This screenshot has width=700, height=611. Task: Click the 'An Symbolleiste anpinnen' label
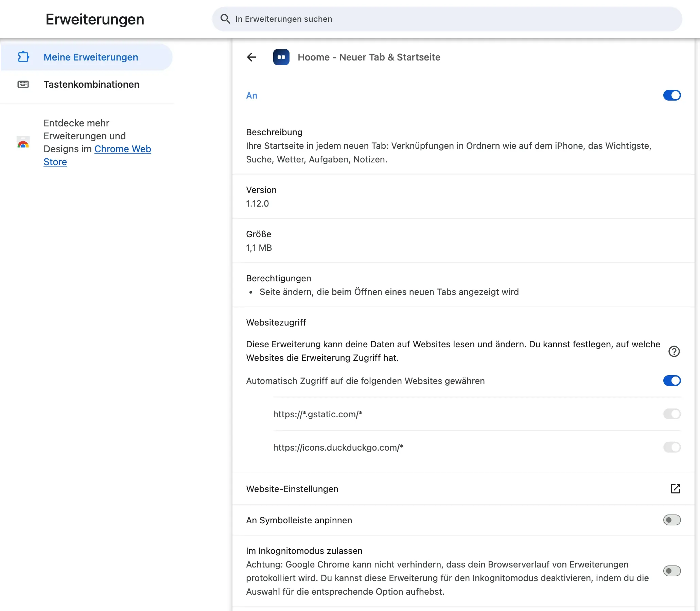(x=299, y=520)
